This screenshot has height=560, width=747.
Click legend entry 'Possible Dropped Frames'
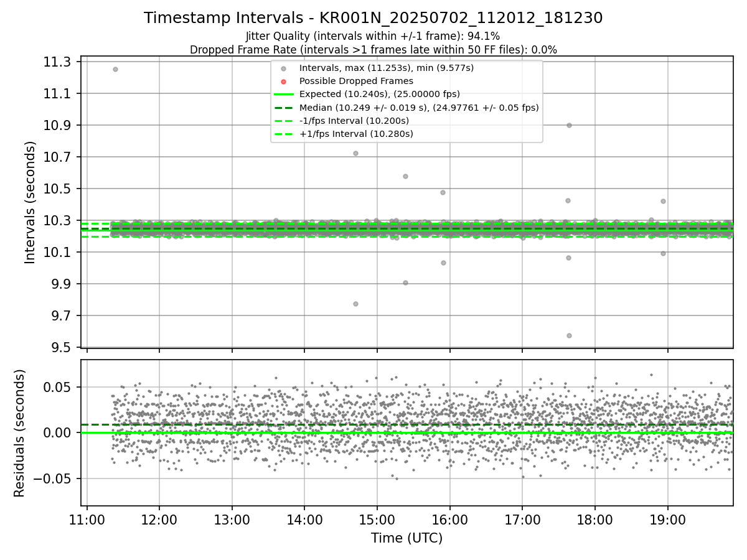coord(356,81)
